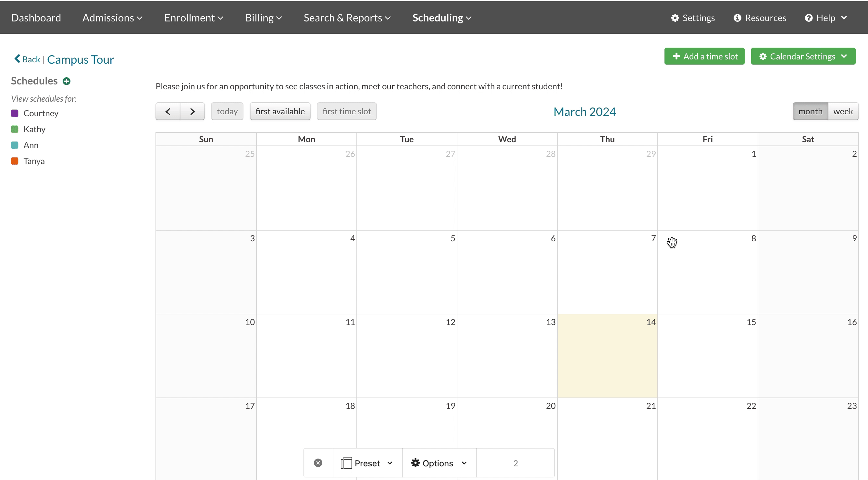Go to previous month arrow
Viewport: 868px width, 480px height.
[x=168, y=111]
